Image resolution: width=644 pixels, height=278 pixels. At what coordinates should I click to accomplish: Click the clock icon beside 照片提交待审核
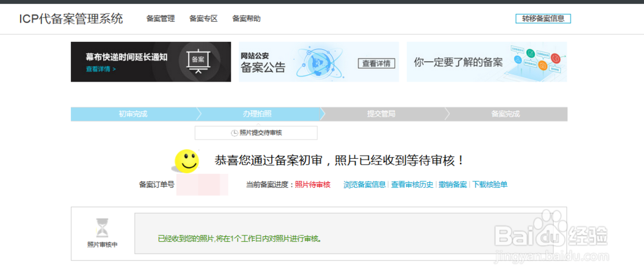(x=234, y=133)
